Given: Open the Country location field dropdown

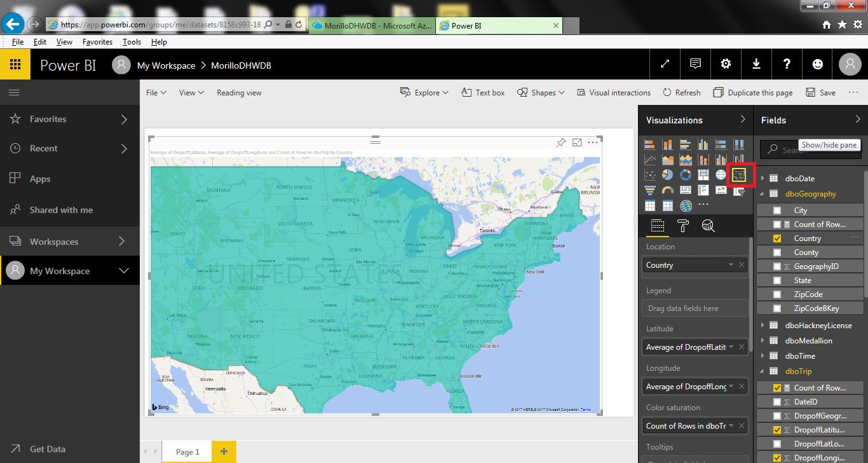Looking at the screenshot, I should pyautogui.click(x=731, y=265).
